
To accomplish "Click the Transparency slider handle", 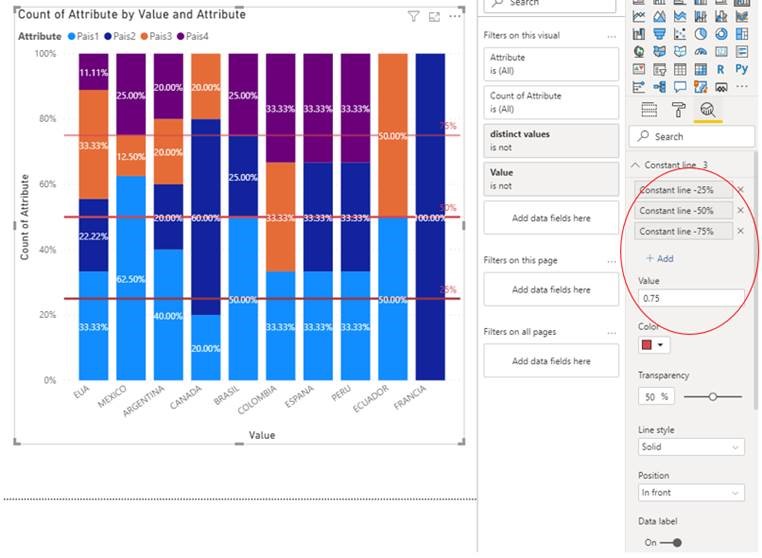I will point(712,397).
